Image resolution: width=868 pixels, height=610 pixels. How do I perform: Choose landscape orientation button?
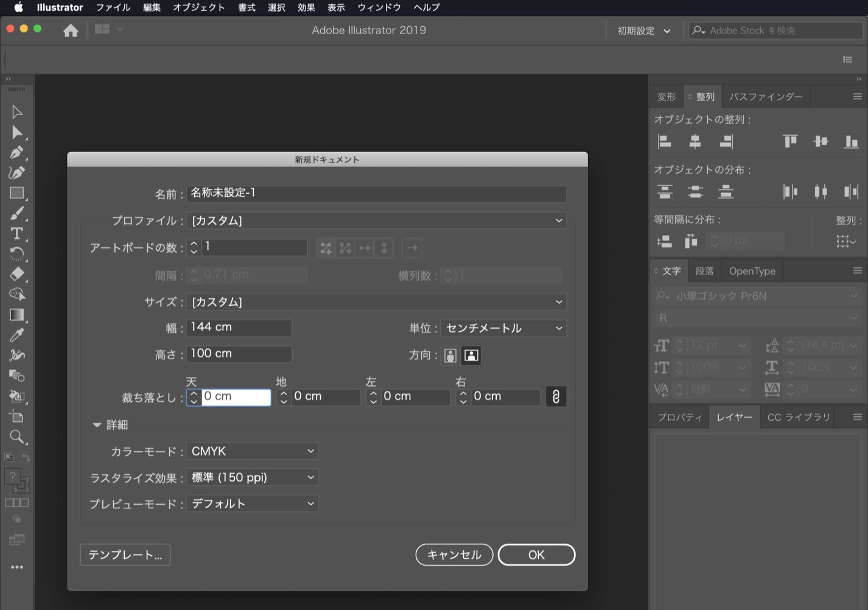[471, 356]
